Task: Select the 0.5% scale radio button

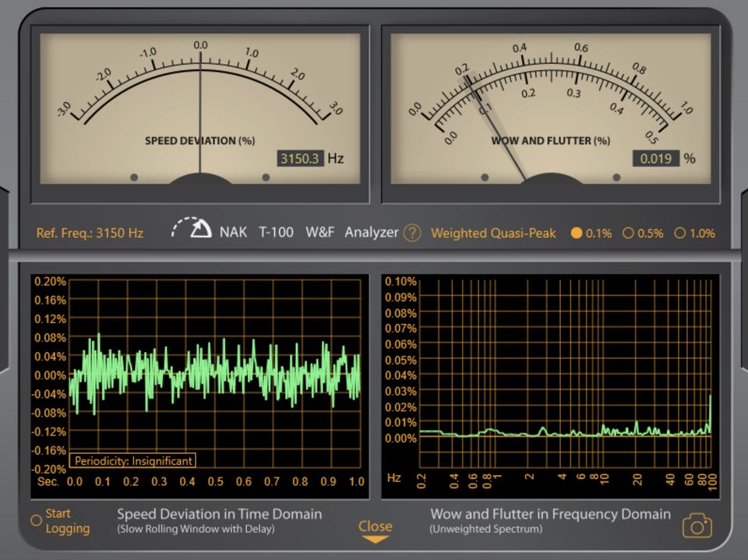Action: tap(628, 233)
